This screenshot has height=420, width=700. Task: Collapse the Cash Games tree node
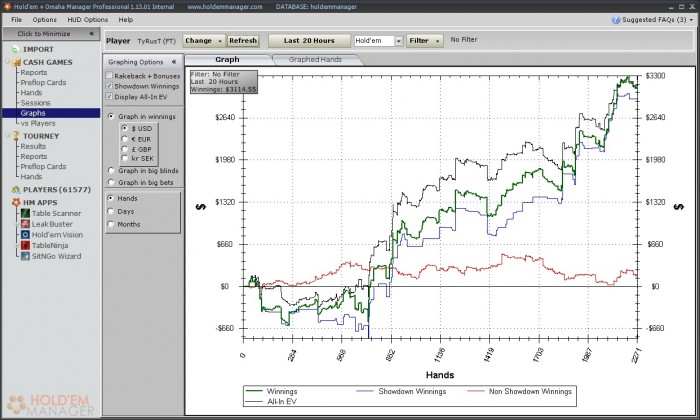[x=8, y=62]
